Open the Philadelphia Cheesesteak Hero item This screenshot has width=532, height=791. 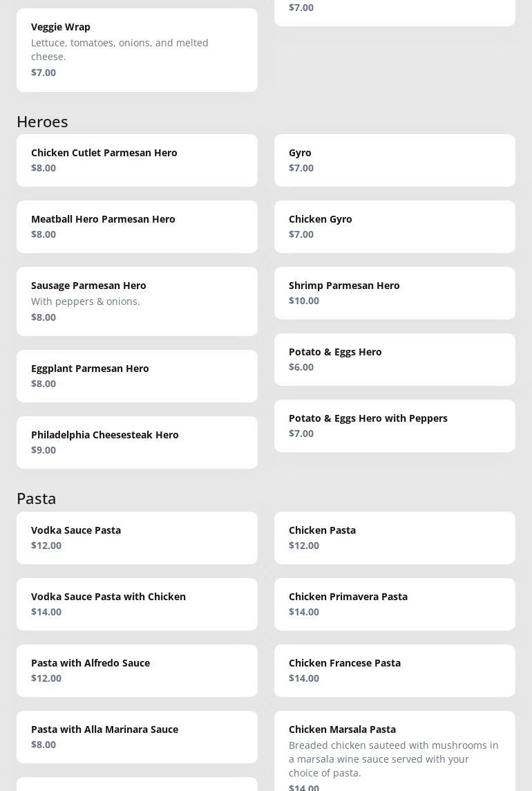[137, 443]
